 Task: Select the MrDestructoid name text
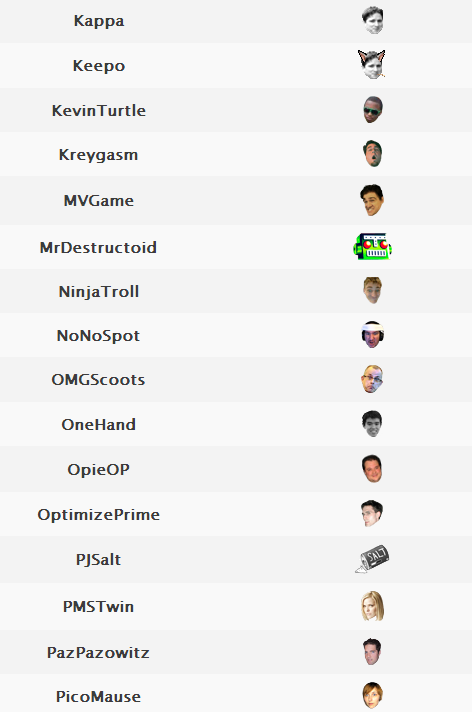[x=98, y=247]
